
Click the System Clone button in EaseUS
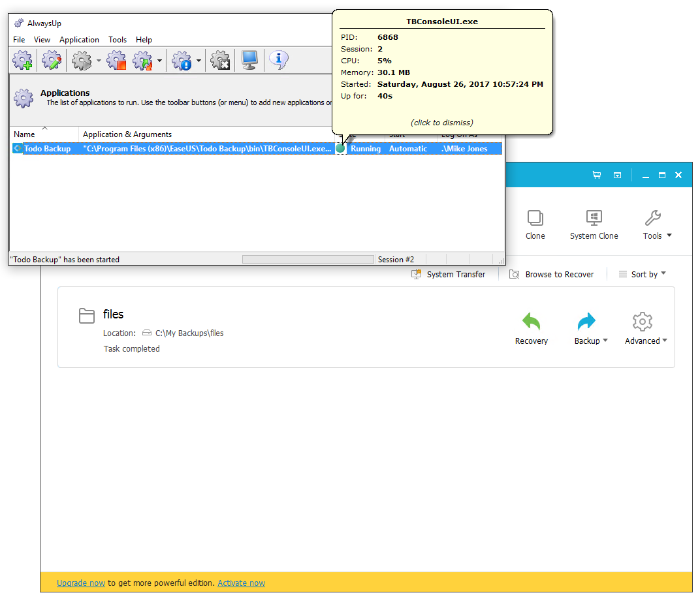pos(594,225)
